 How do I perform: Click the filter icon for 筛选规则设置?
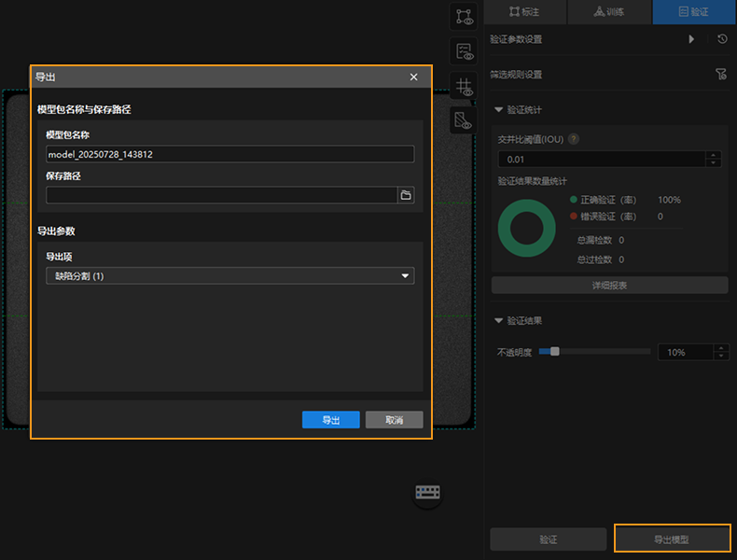click(x=721, y=75)
